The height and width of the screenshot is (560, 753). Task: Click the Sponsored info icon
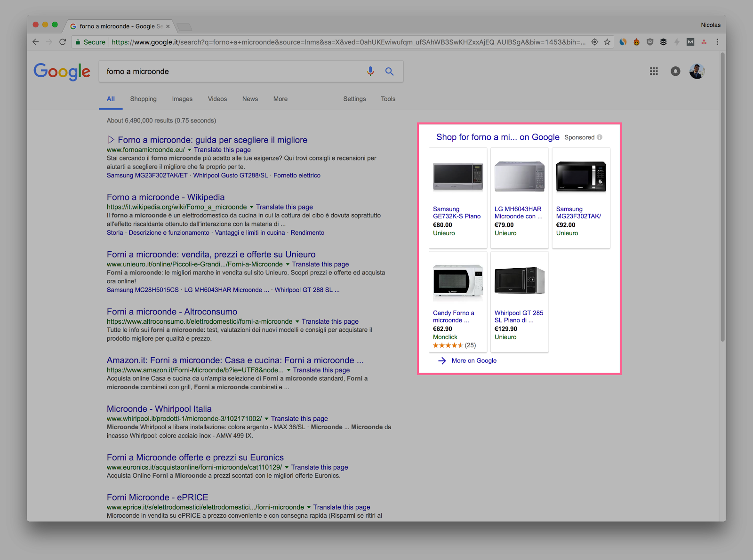coord(600,137)
